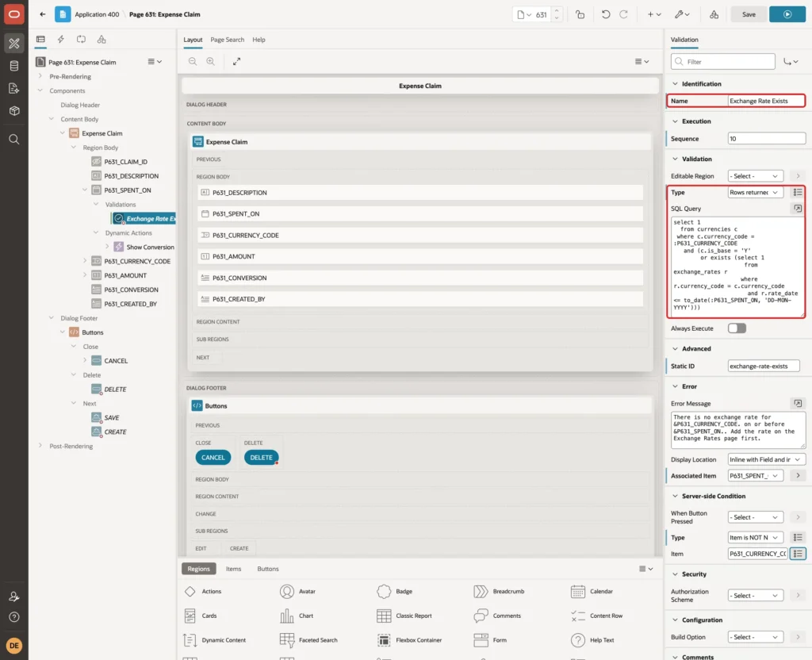Pick the Calendar region from gallery
Screen dimensions: 812x660
[x=592, y=592]
